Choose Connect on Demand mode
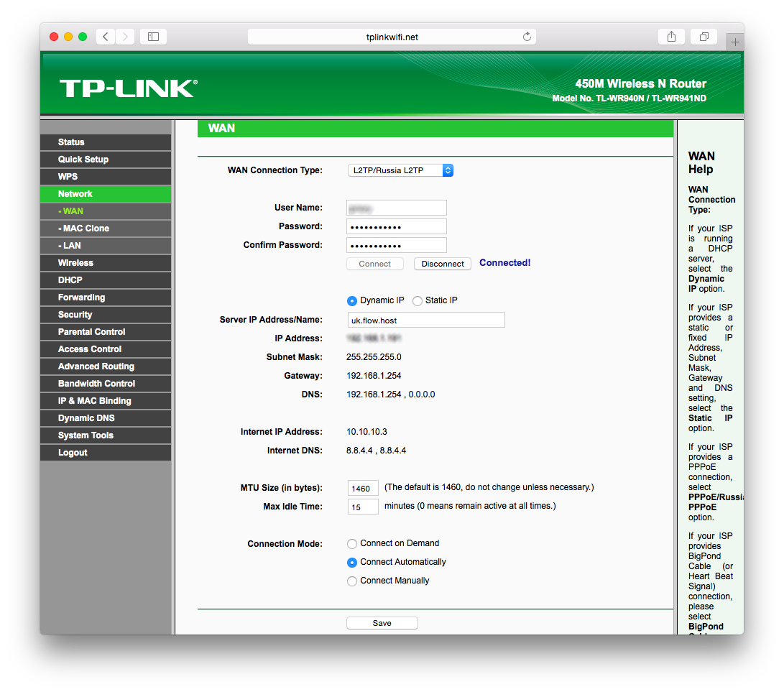The height and width of the screenshot is (692, 784). (x=352, y=544)
